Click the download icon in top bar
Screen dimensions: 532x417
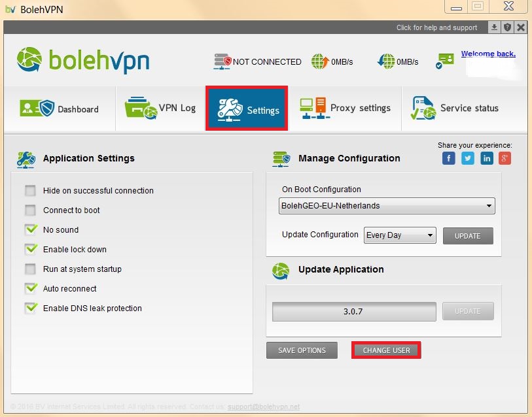click(494, 27)
